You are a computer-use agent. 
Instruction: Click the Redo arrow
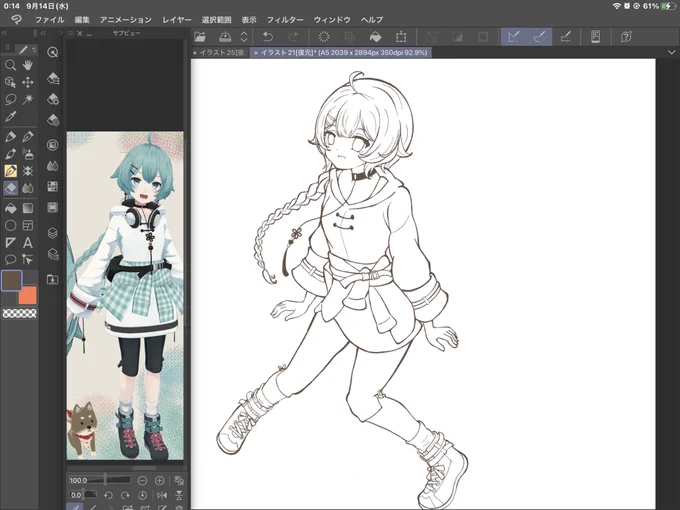(x=293, y=37)
